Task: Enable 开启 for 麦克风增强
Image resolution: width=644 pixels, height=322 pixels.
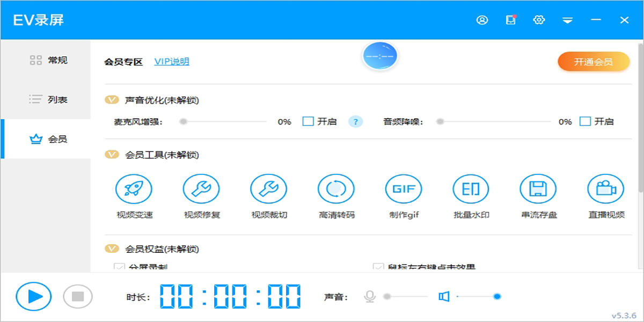Action: (x=308, y=121)
